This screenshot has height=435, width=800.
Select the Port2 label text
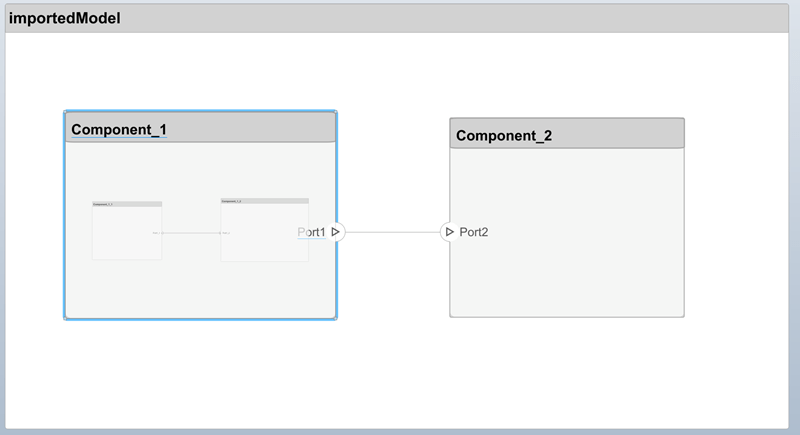pyautogui.click(x=474, y=232)
